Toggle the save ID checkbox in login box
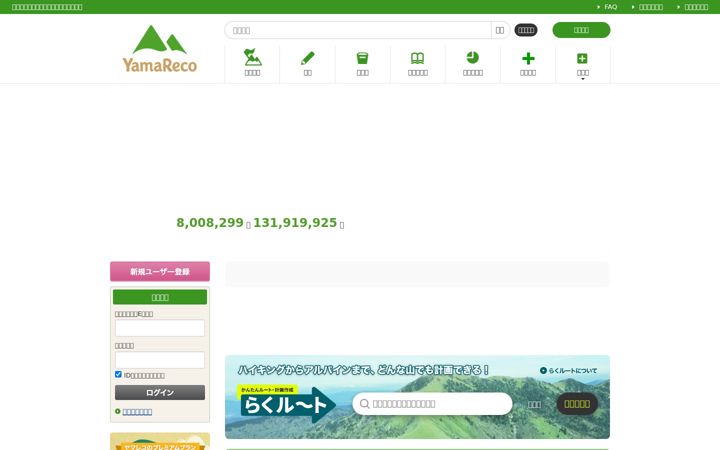 118,374
